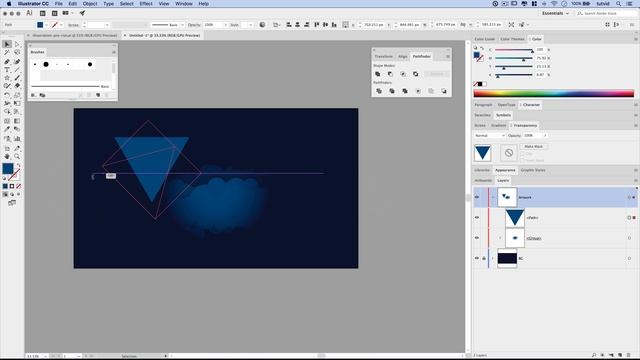640x360 pixels.
Task: Expand the <Group> sublayer
Action: (x=500, y=238)
